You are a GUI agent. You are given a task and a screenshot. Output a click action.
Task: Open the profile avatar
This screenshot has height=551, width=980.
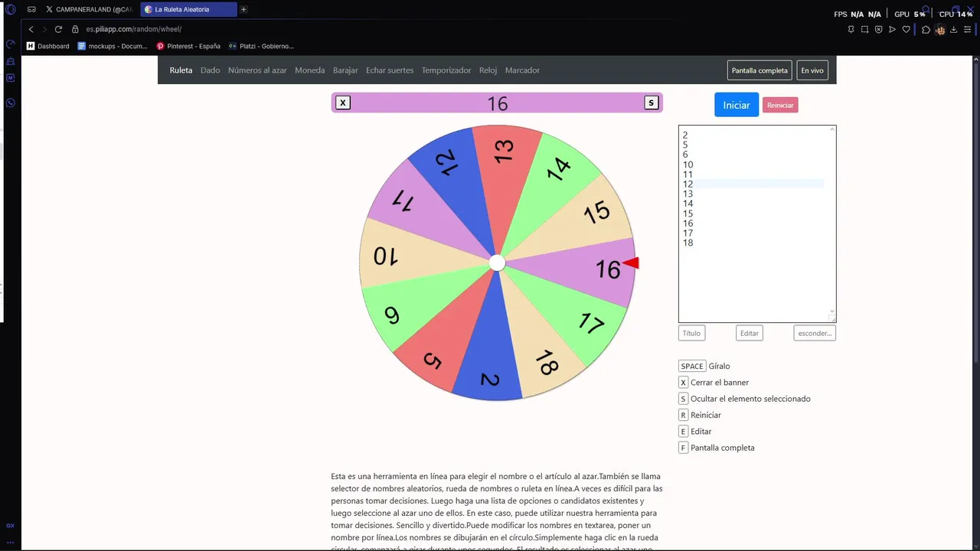pyautogui.click(x=940, y=29)
